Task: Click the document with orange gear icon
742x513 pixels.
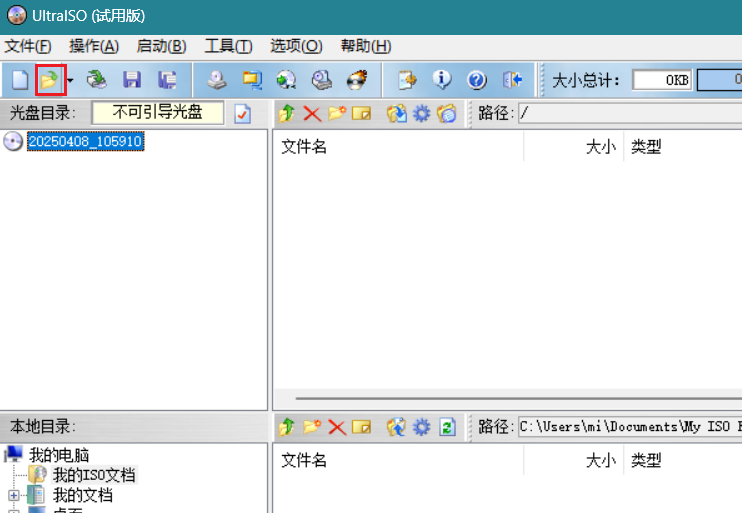Action: pyautogui.click(x=407, y=80)
